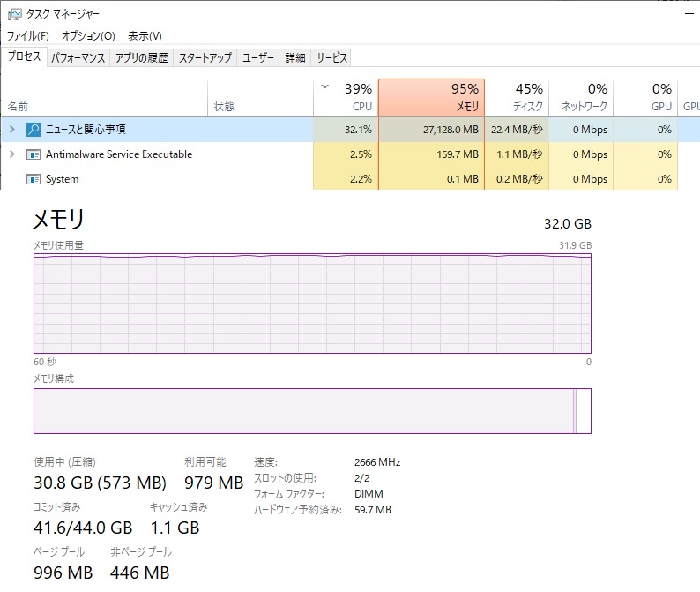
Task: Click the System process icon
Action: tap(34, 179)
